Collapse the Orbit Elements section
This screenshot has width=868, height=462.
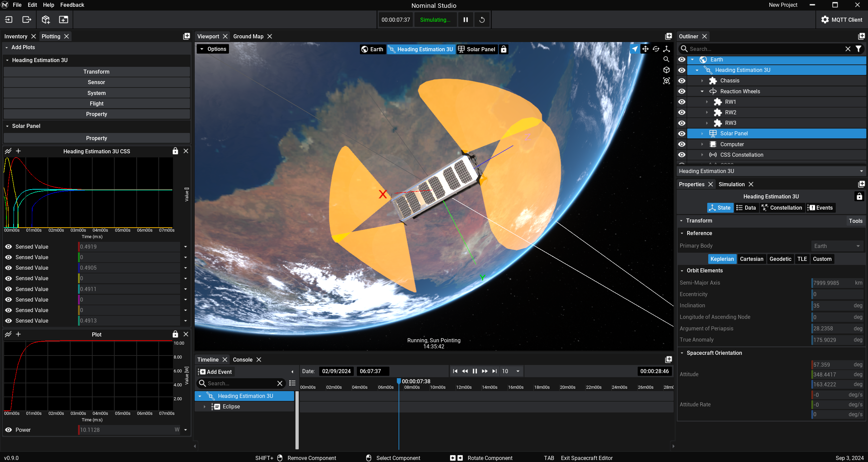(682, 270)
